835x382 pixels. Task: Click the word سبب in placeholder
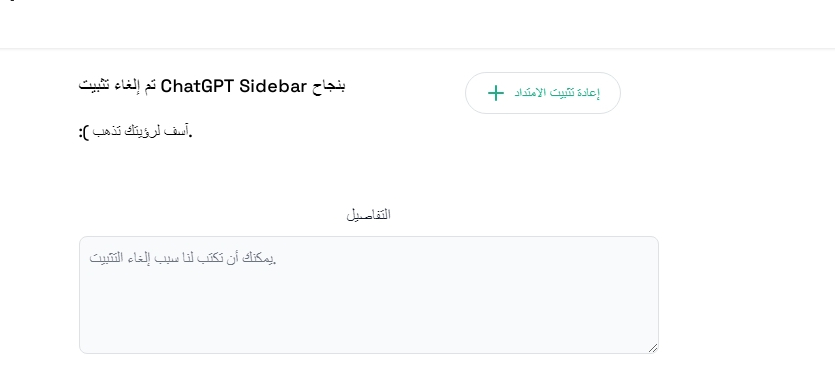point(163,258)
